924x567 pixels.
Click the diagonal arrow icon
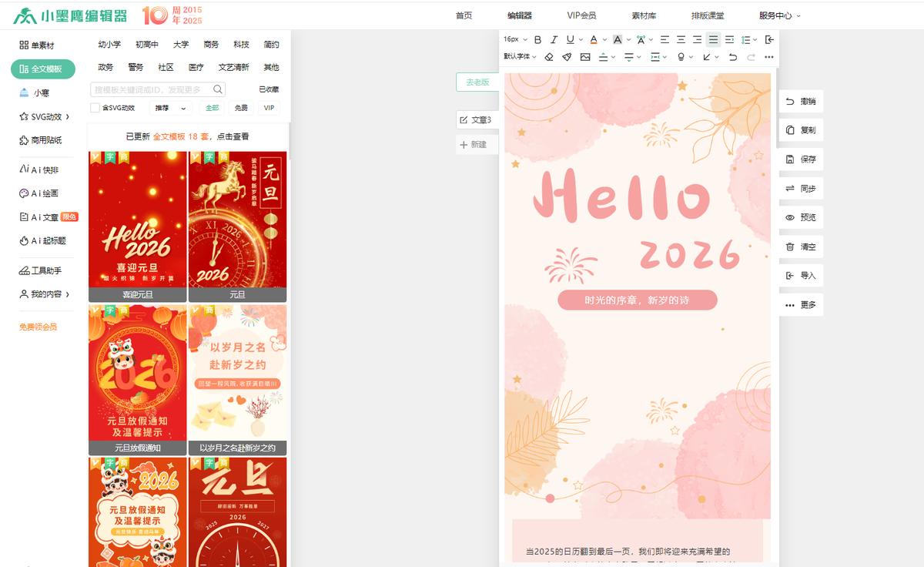click(707, 57)
